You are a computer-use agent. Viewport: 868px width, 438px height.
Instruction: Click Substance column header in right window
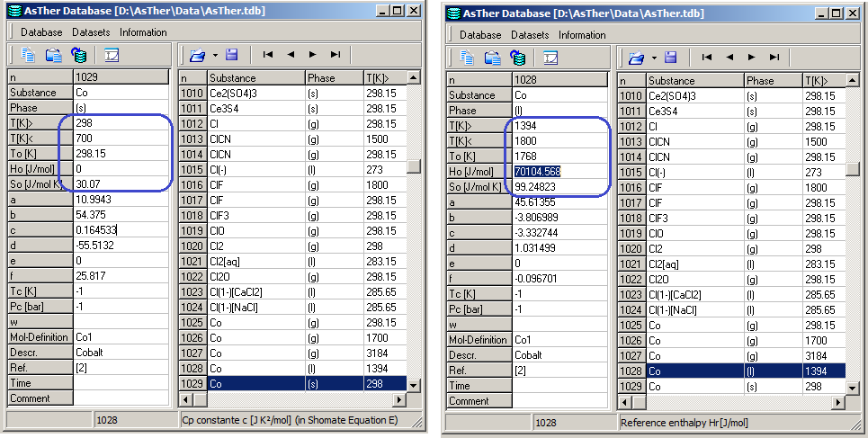[x=695, y=81]
